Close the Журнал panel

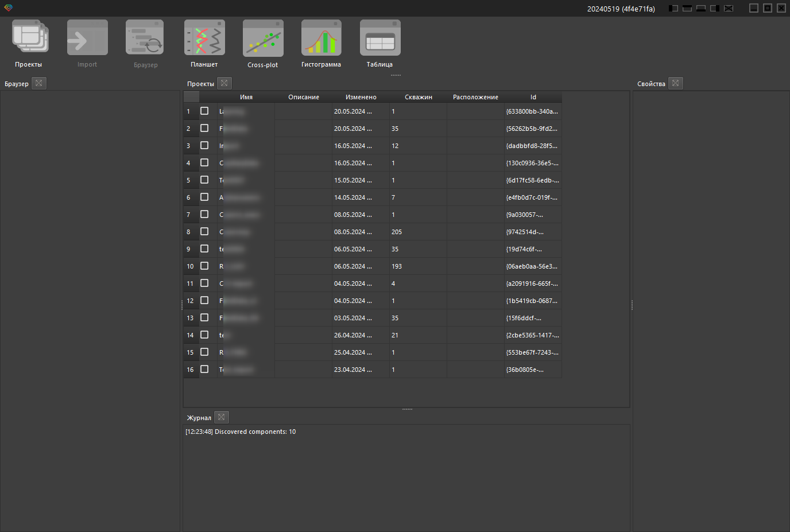point(221,417)
